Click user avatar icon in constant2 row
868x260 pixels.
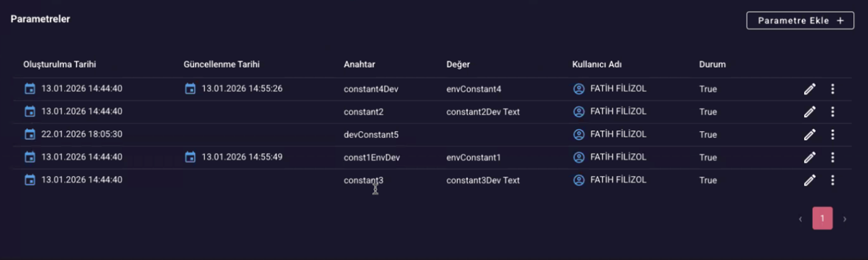click(x=579, y=112)
